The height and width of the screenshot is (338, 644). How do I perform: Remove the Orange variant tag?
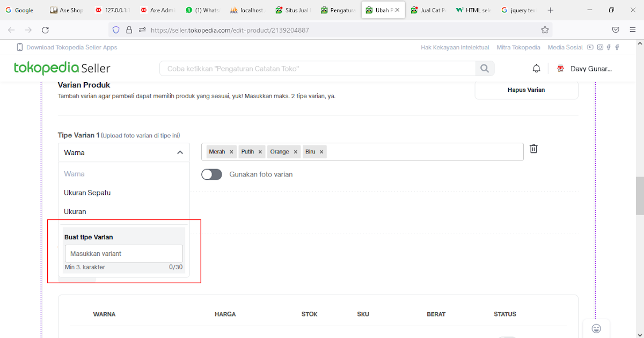[x=295, y=152]
